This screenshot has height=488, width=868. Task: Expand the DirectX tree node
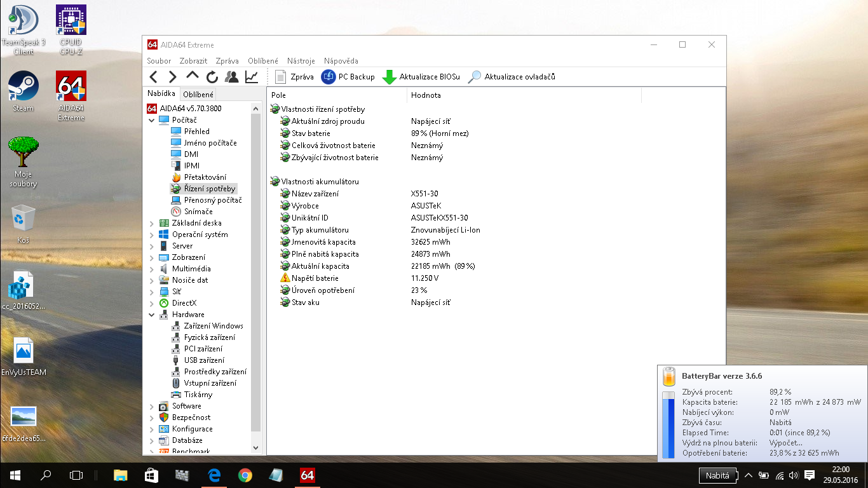[152, 303]
